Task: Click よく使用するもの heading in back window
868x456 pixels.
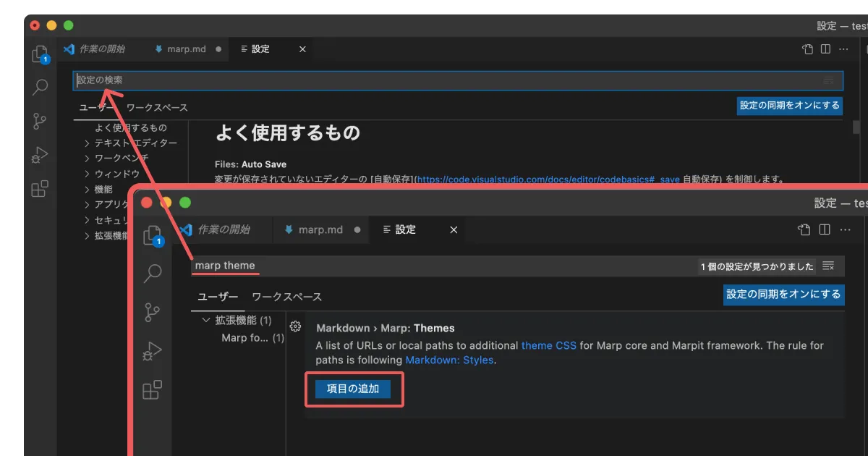Action: [287, 133]
